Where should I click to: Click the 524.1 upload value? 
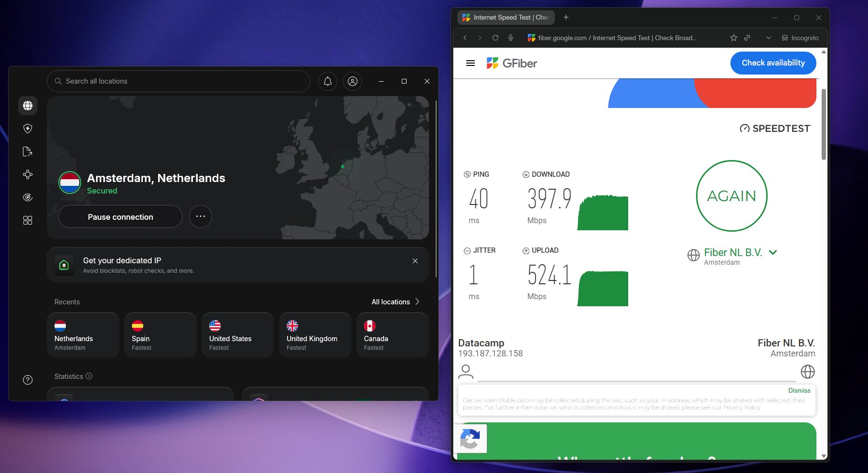click(x=549, y=275)
